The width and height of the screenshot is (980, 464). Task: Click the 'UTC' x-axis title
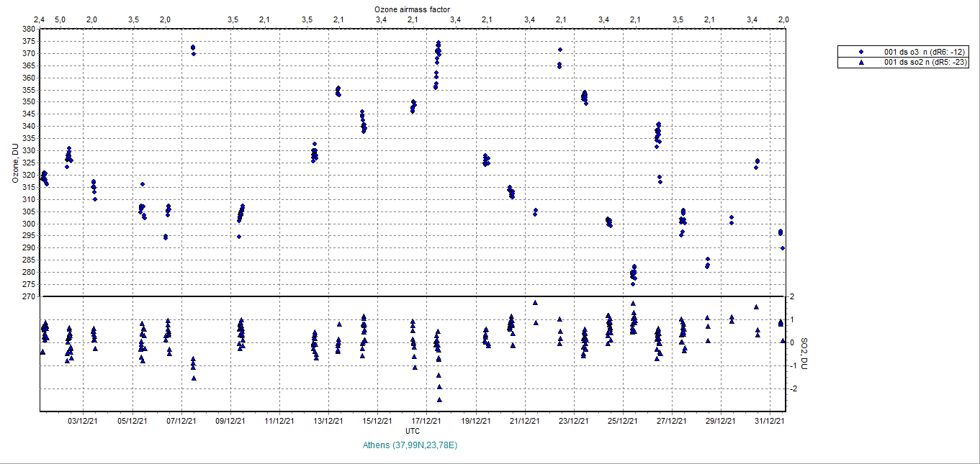[x=412, y=431]
